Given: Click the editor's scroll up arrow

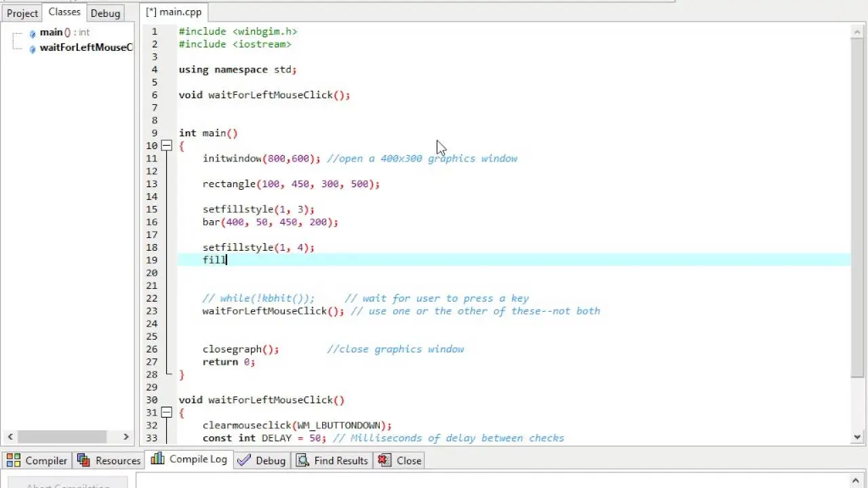Looking at the screenshot, I should tap(858, 30).
